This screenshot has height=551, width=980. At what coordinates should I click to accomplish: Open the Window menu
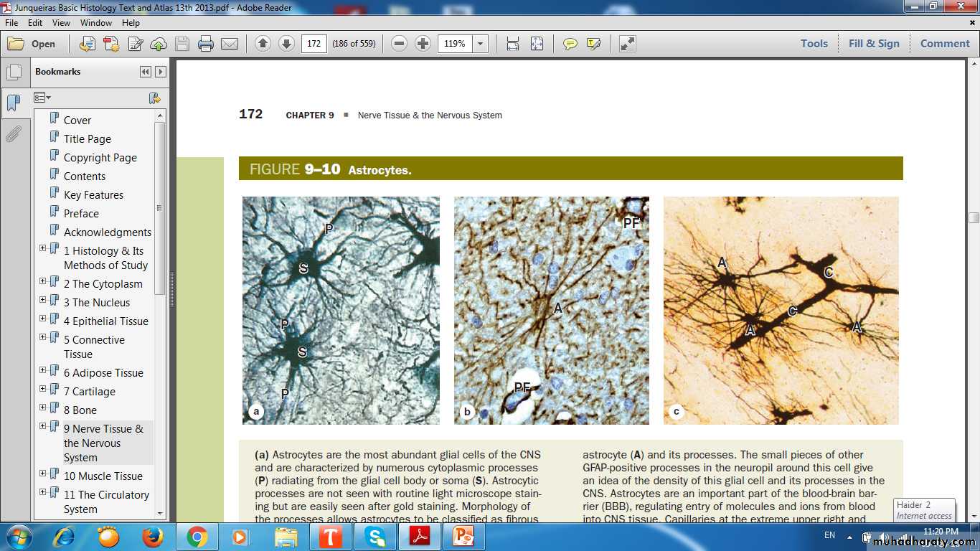96,23
